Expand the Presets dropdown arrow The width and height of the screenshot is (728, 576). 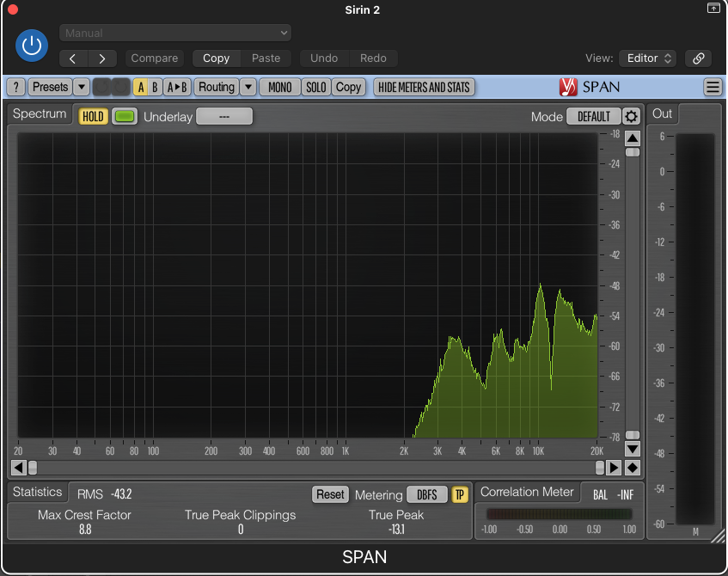pos(82,88)
